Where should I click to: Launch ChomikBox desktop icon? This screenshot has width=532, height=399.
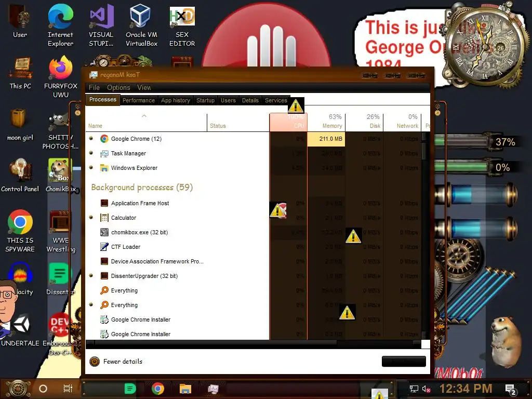coord(60,176)
